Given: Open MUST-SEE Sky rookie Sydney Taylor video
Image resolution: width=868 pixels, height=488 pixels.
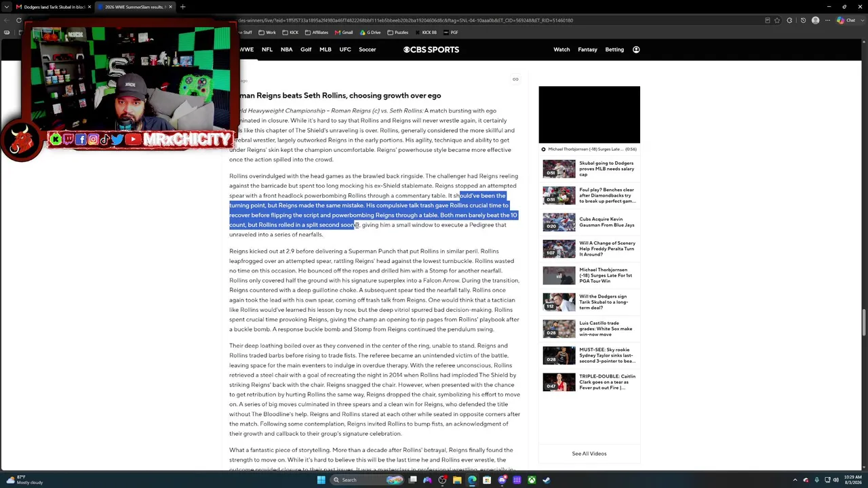Looking at the screenshot, I should 589,355.
